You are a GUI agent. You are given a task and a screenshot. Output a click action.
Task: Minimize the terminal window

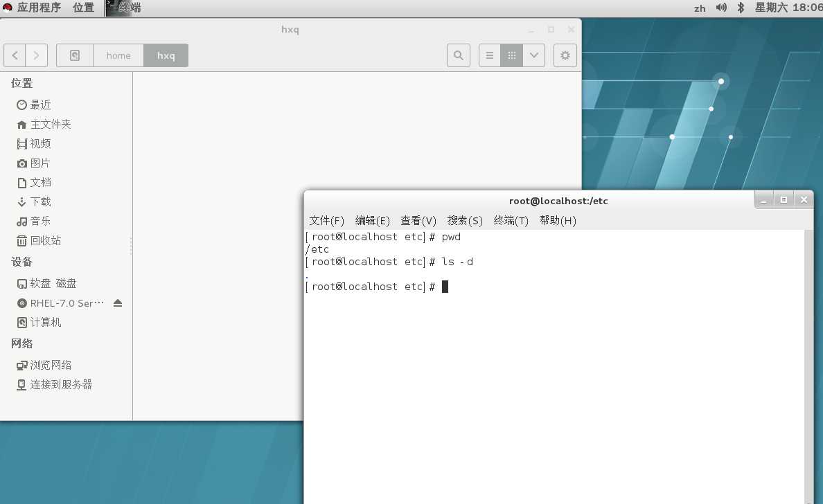click(x=763, y=200)
